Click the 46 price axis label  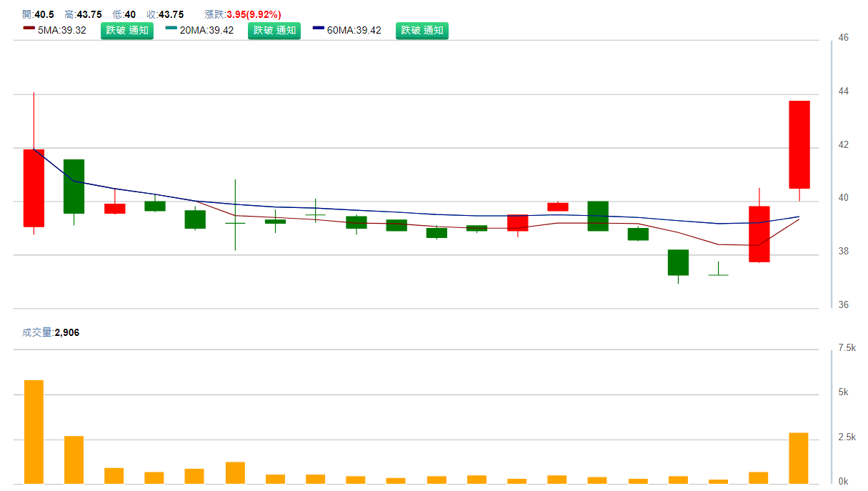click(x=843, y=37)
